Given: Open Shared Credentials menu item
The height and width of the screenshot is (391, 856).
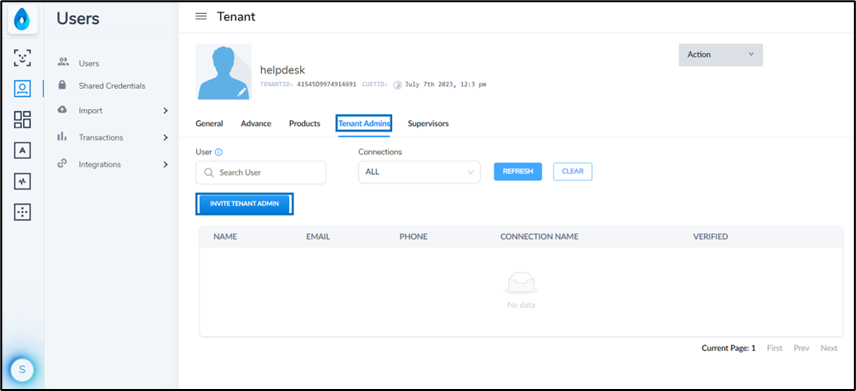Looking at the screenshot, I should pos(112,86).
